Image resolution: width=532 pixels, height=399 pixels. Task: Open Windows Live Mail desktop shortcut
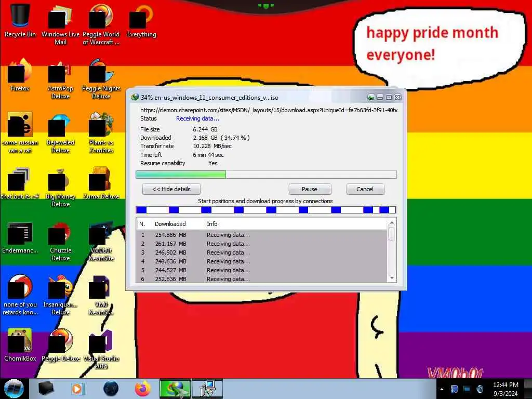pyautogui.click(x=60, y=24)
